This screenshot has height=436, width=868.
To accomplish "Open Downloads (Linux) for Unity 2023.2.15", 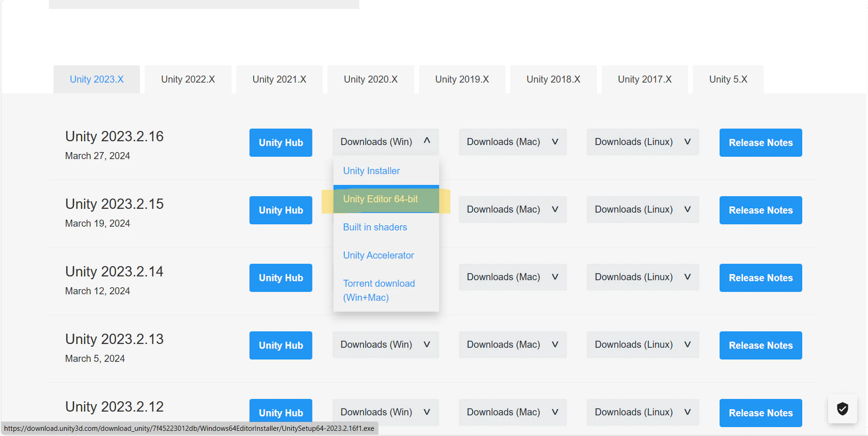I will click(x=643, y=209).
